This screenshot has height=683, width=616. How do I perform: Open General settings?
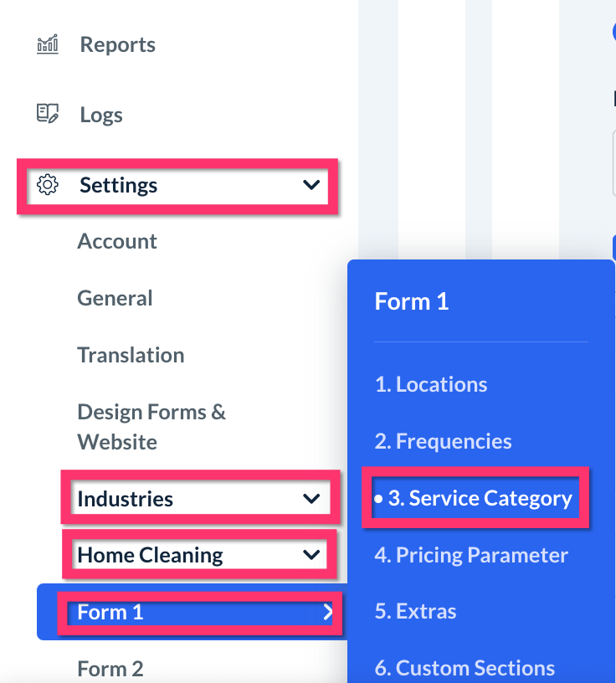pos(115,298)
